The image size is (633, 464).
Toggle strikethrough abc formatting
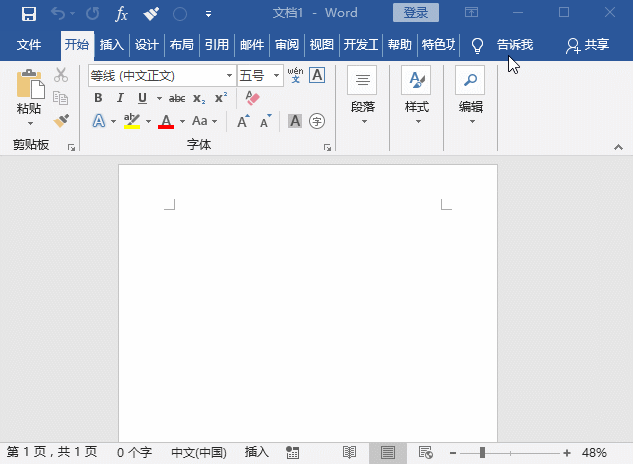pos(177,98)
